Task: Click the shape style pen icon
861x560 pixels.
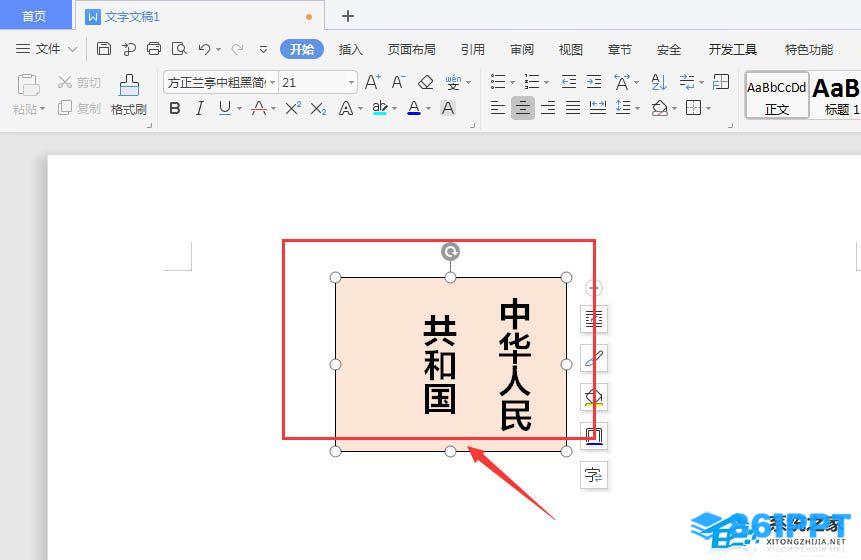Action: tap(594, 358)
